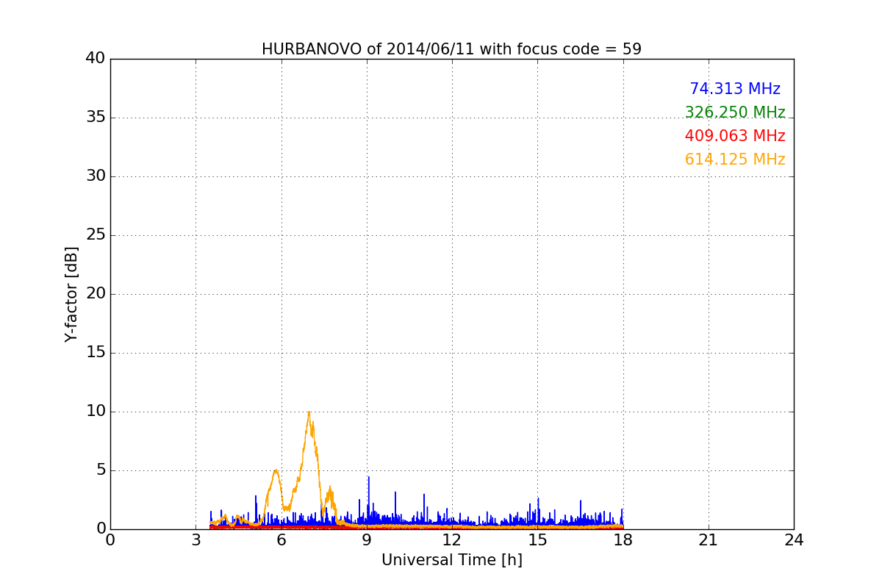Click the x-axis tick label 21
882x588 pixels.
click(709, 540)
